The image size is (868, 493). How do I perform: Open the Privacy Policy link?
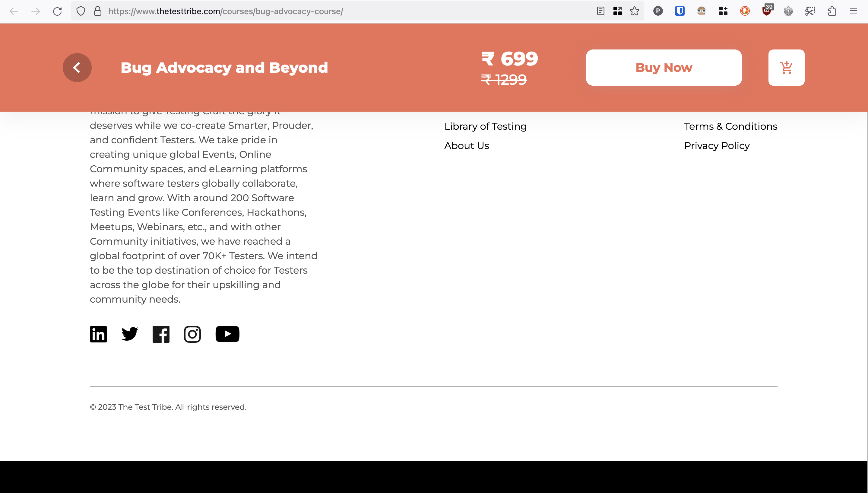[717, 146]
